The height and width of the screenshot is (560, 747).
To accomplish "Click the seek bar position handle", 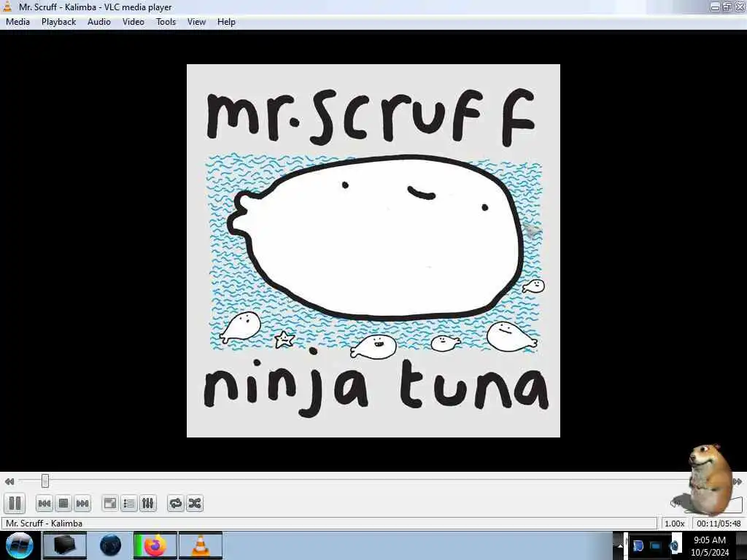I will (45, 481).
